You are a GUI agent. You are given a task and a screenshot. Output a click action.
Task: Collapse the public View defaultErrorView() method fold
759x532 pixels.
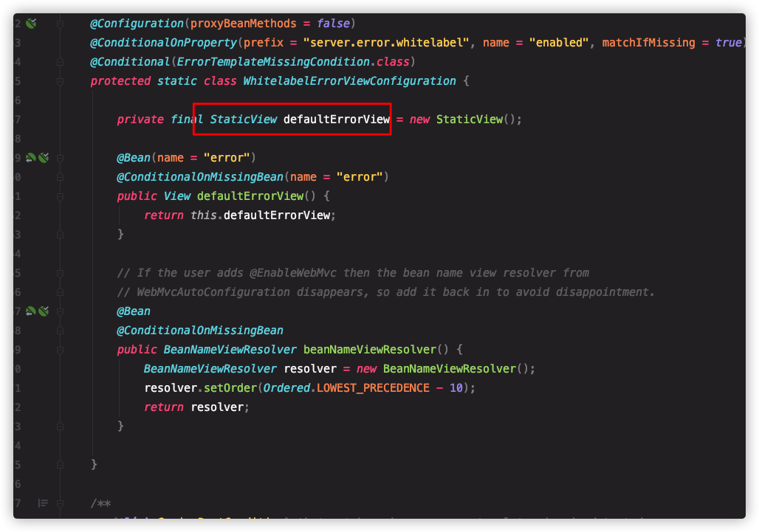pyautogui.click(x=60, y=196)
